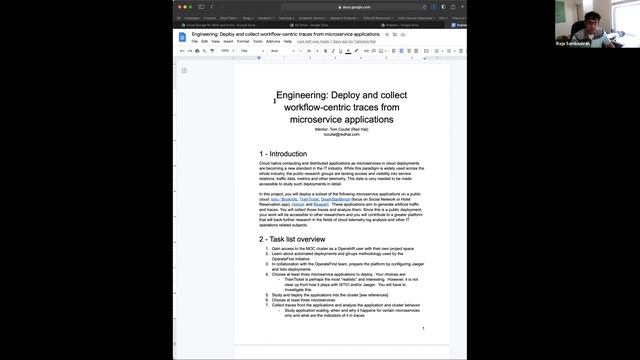This screenshot has width=640, height=360.
Task: Follow the Hotrod link
Action: pyautogui.click(x=298, y=204)
